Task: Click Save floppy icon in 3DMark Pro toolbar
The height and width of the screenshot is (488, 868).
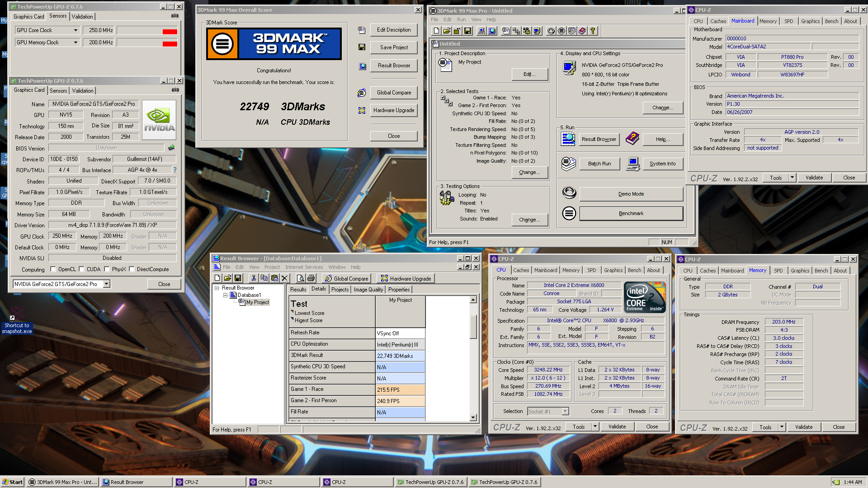Action: tap(467, 31)
